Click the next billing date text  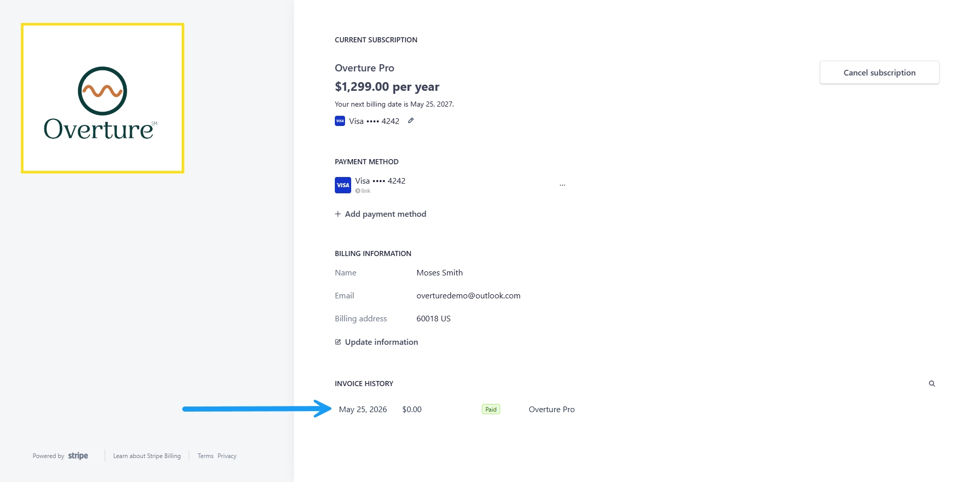click(x=394, y=104)
